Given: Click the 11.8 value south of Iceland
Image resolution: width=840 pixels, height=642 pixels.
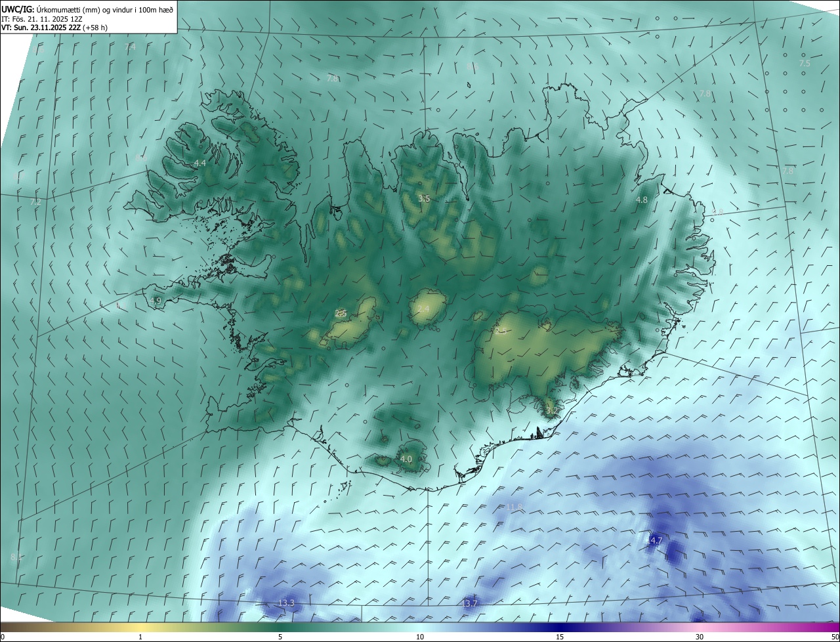Looking at the screenshot, I should click(x=514, y=507).
